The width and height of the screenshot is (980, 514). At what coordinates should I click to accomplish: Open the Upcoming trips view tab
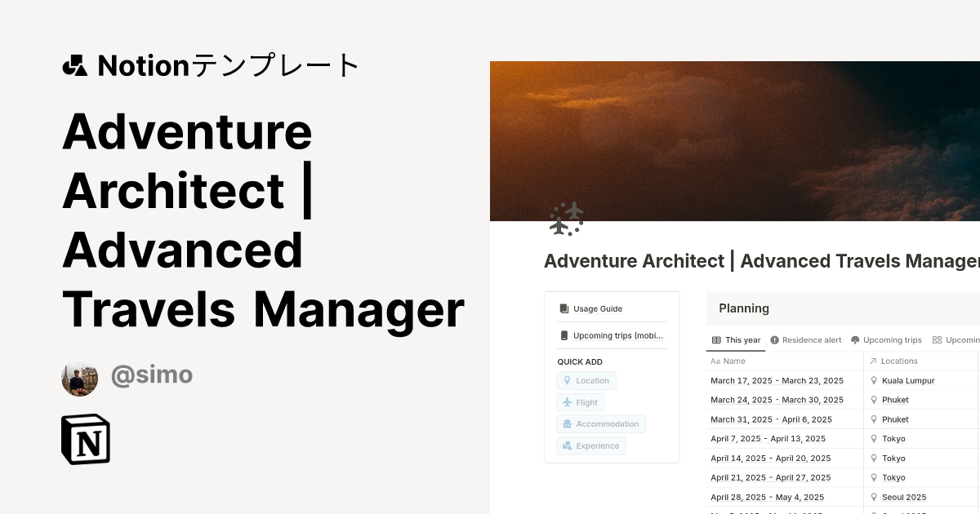(x=886, y=340)
